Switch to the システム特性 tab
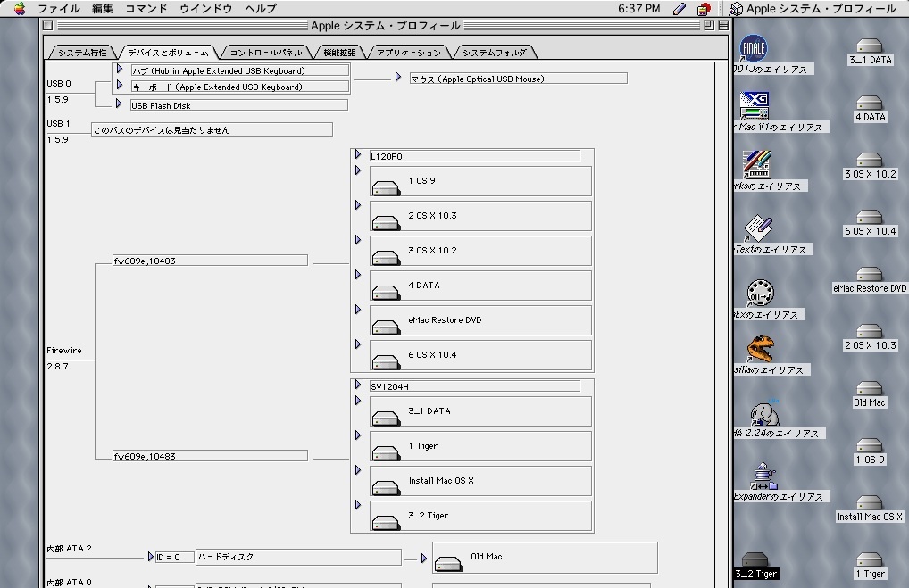The width and height of the screenshot is (909, 588). click(82, 53)
